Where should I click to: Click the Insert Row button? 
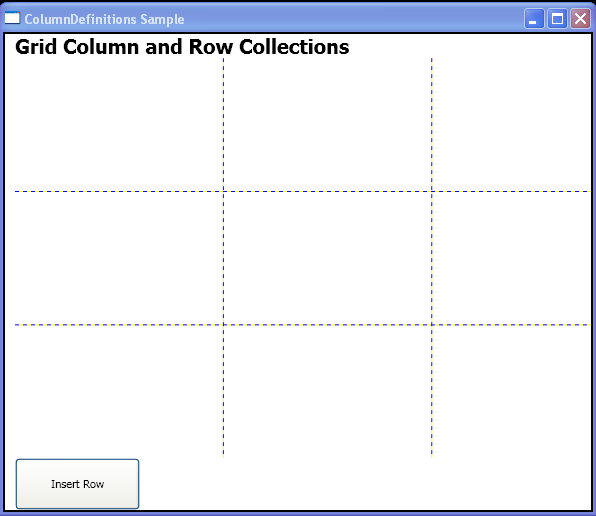(x=77, y=484)
